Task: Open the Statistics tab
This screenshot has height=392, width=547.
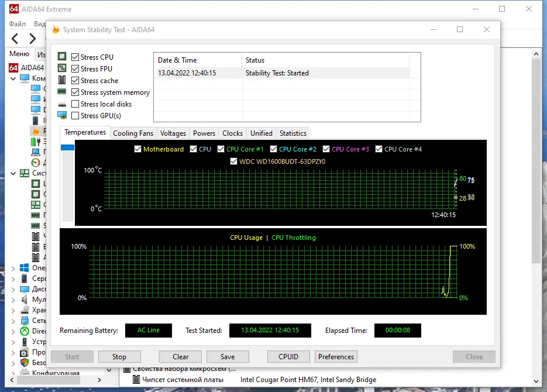Action: 293,133
